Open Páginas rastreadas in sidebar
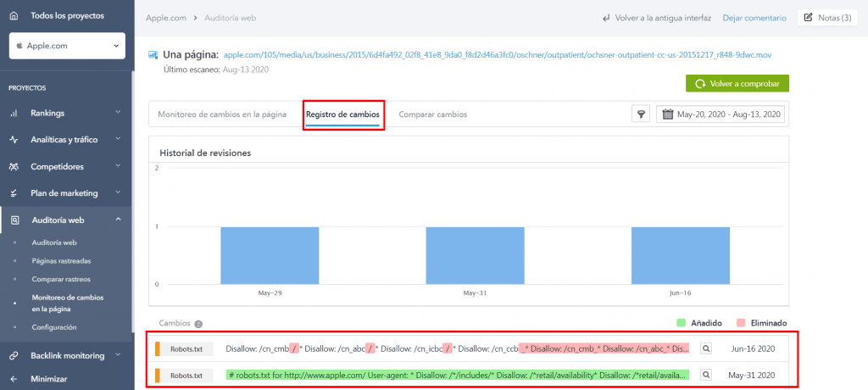Viewport: 868px width, 390px height. [61, 260]
